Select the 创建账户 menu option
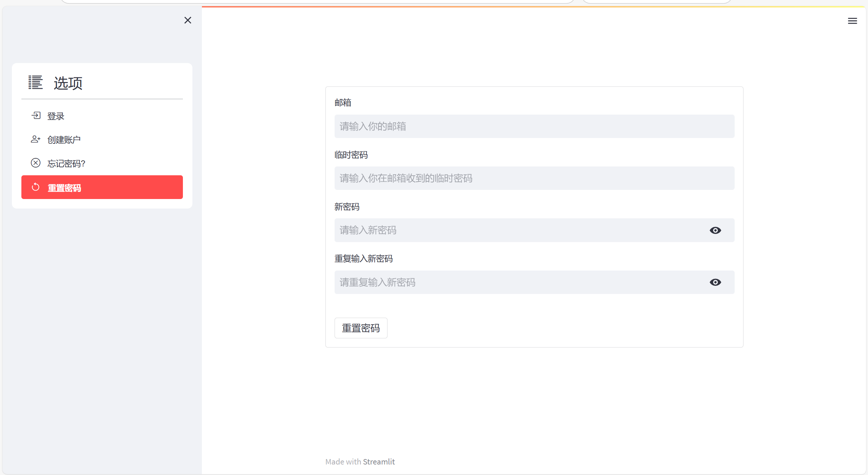The image size is (868, 475). coord(64,140)
